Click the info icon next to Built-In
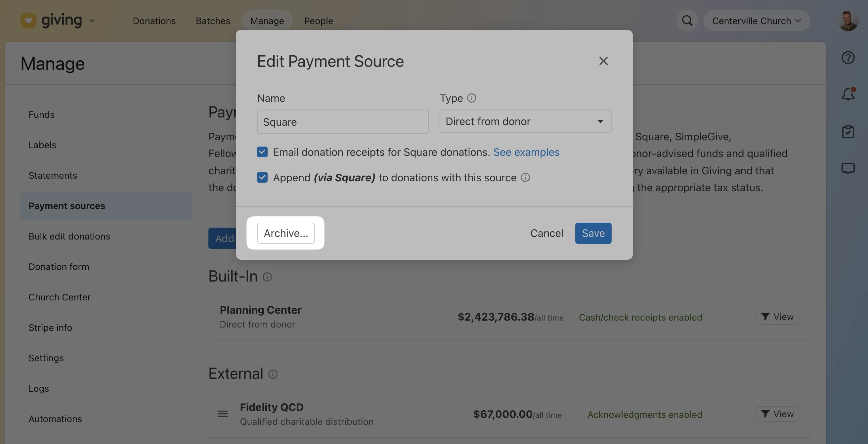 click(268, 277)
